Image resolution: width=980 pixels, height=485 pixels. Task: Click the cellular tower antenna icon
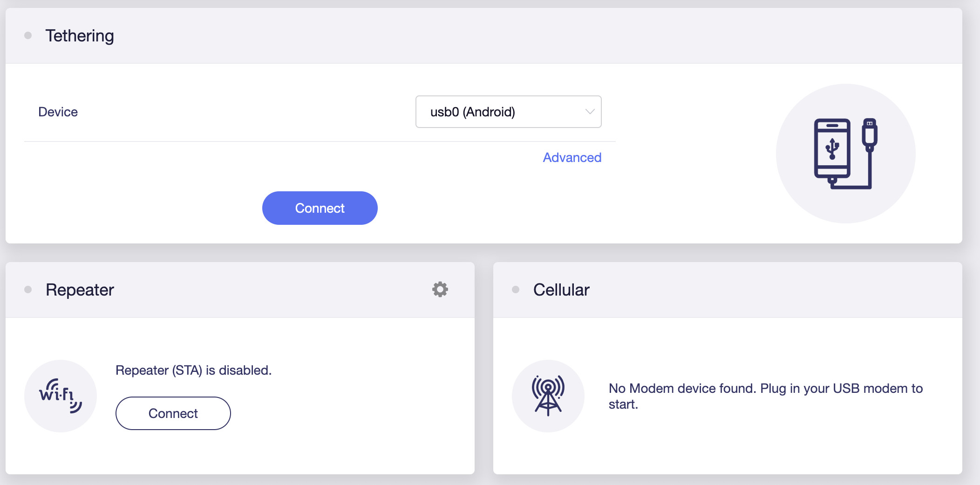point(548,396)
